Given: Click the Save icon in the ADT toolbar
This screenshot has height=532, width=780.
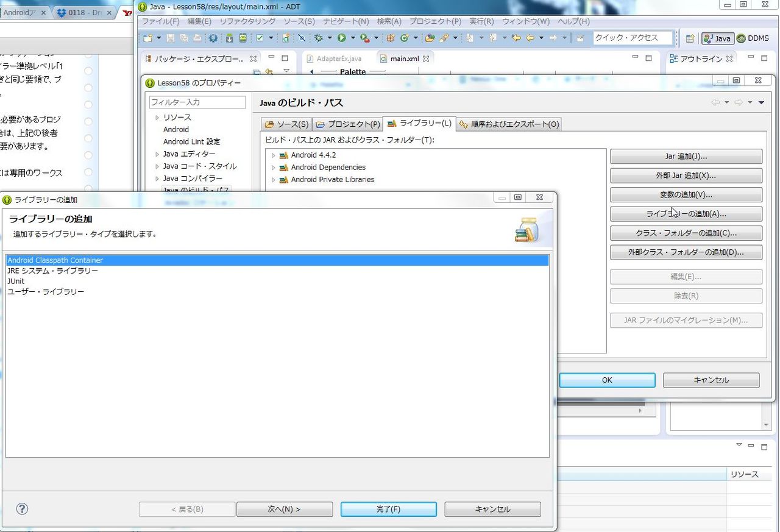Looking at the screenshot, I should [x=171, y=38].
